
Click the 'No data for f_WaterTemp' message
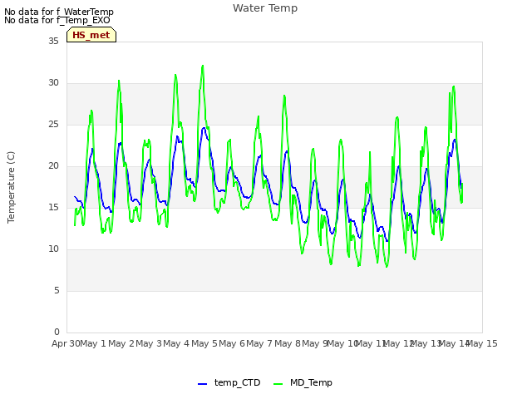59,12
